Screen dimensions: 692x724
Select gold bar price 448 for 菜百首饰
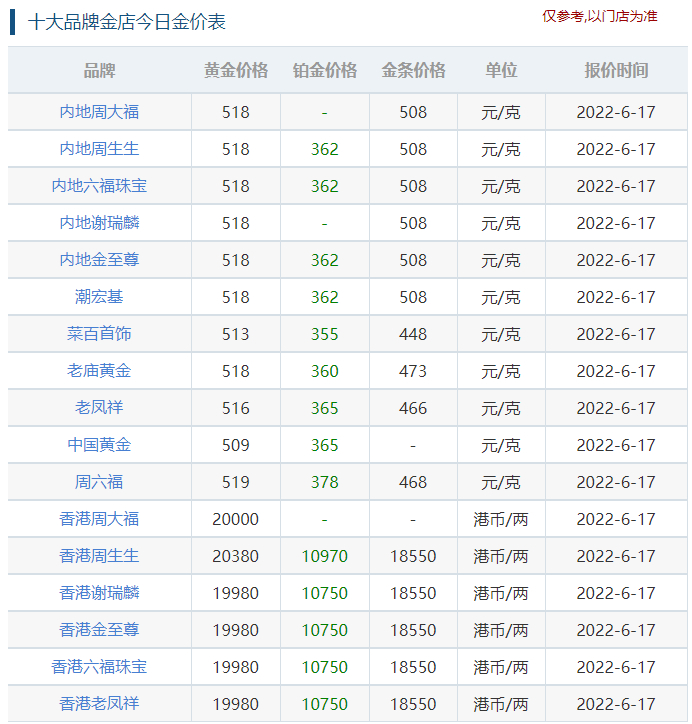(x=413, y=334)
